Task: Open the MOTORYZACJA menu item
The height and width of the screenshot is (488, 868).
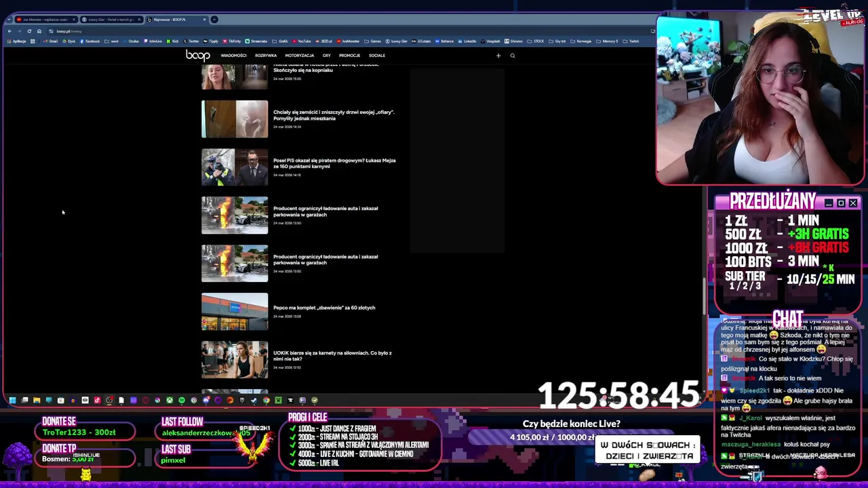Action: tap(300, 56)
